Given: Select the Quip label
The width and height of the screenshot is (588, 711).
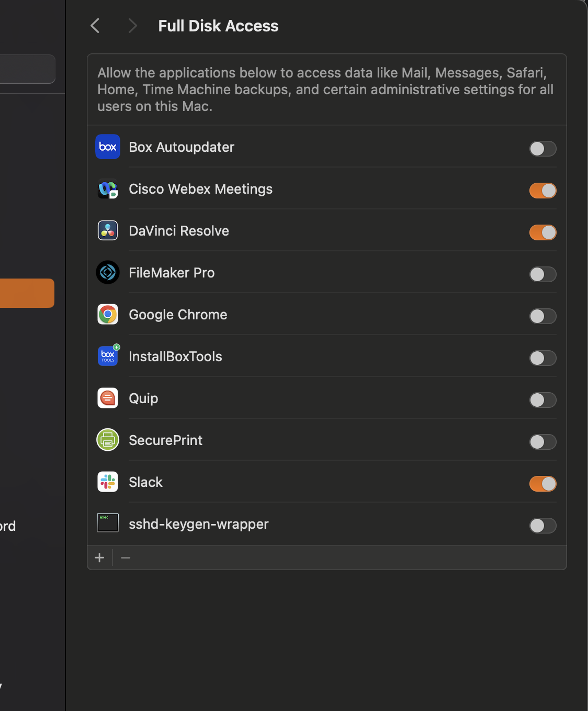Looking at the screenshot, I should [143, 398].
